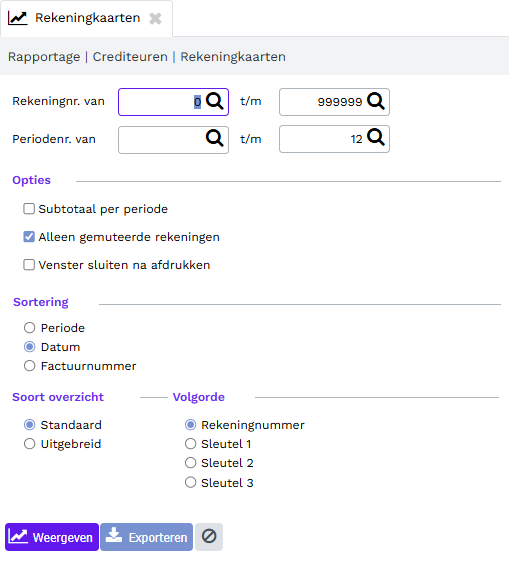The height and width of the screenshot is (567, 509).
Task: Select Factuurnummer sorting option
Action: [x=29, y=366]
